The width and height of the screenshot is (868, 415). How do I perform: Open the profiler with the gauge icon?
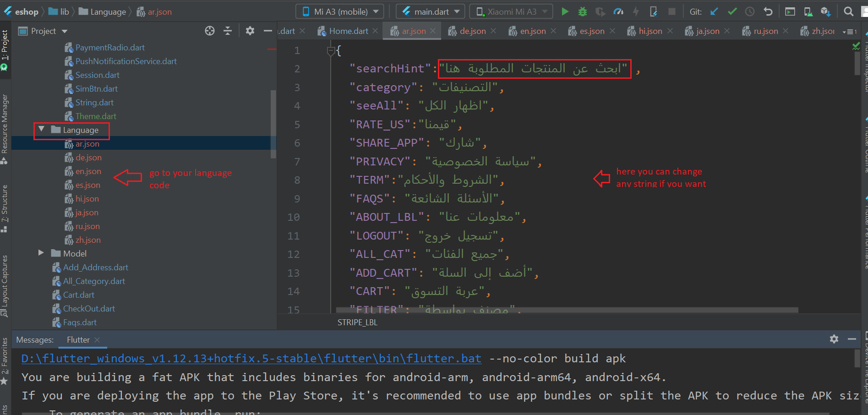618,11
